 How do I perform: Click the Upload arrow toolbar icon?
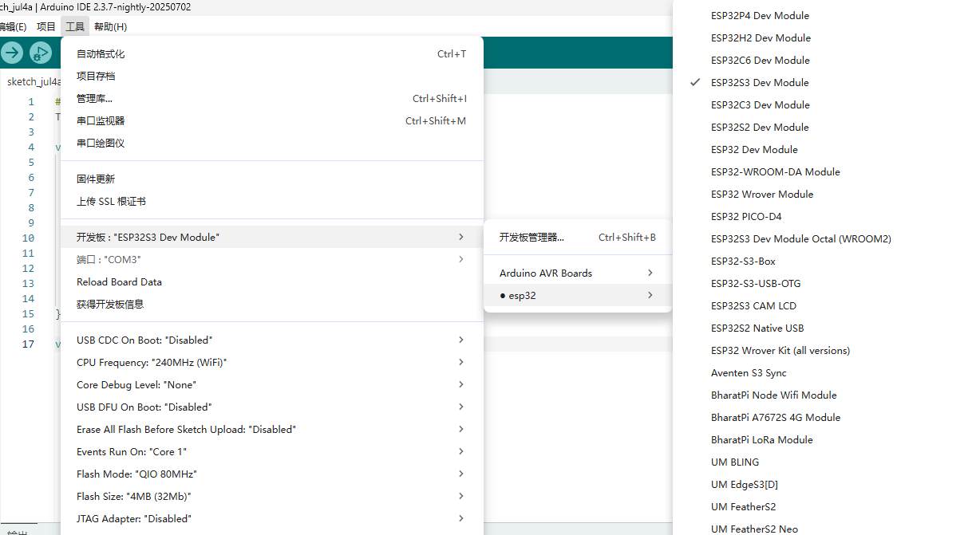(12, 53)
